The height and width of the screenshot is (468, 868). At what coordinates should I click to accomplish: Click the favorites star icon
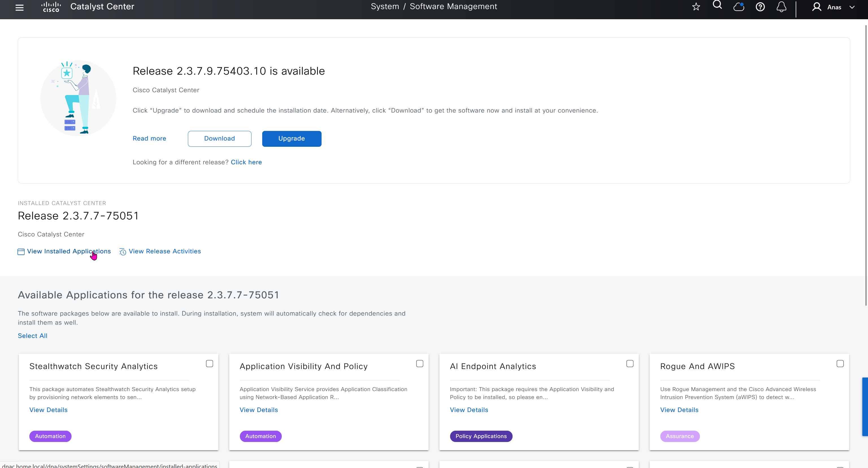[696, 7]
